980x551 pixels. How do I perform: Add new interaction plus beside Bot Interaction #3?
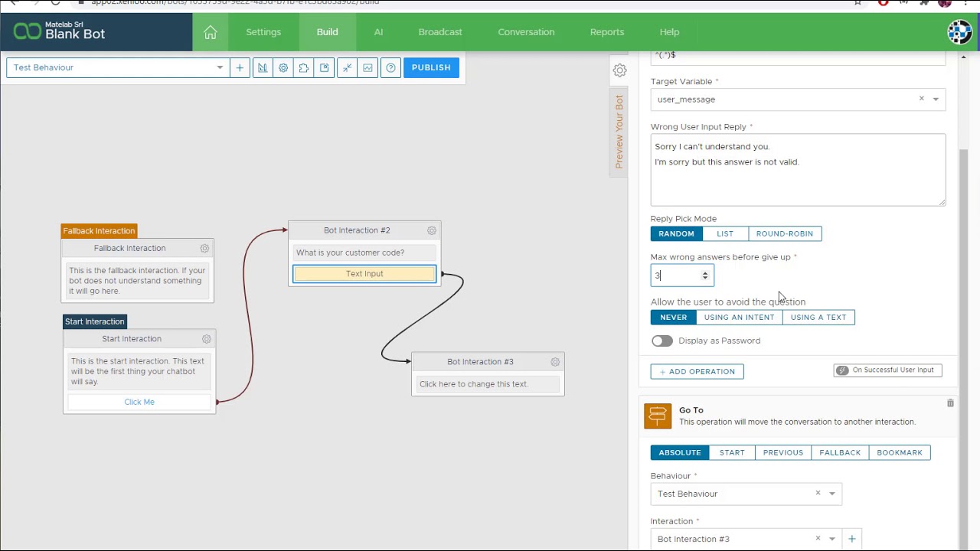pos(851,539)
